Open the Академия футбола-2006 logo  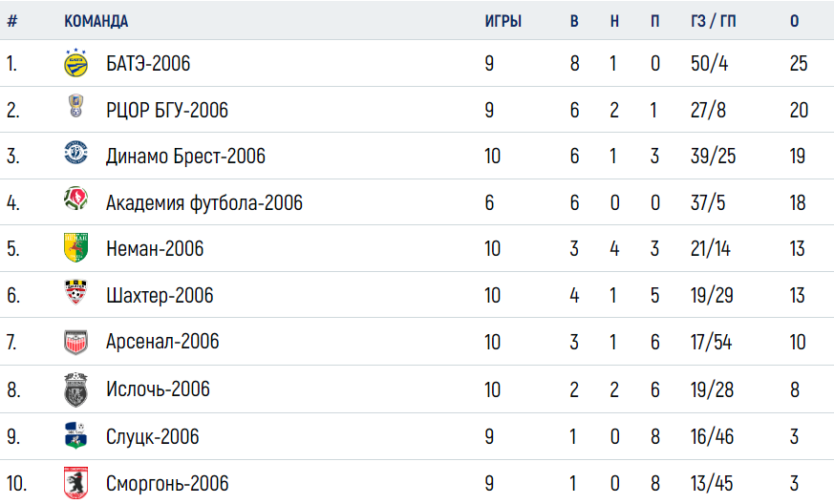(x=75, y=199)
